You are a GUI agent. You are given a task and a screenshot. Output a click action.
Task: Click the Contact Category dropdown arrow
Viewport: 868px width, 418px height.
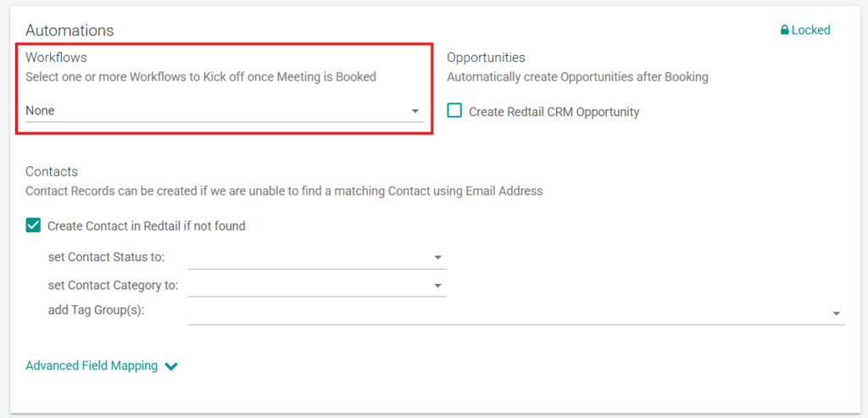tap(437, 285)
